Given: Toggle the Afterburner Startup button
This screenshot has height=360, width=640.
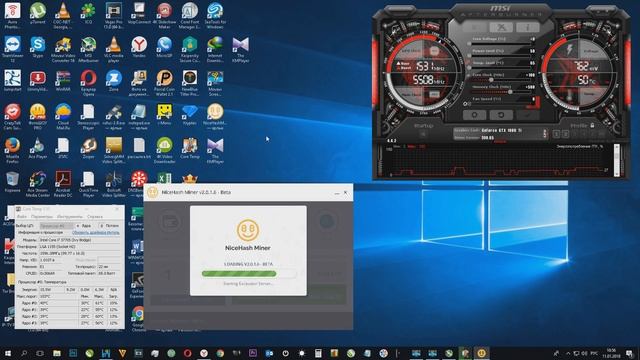Looking at the screenshot, I should click(423, 134).
